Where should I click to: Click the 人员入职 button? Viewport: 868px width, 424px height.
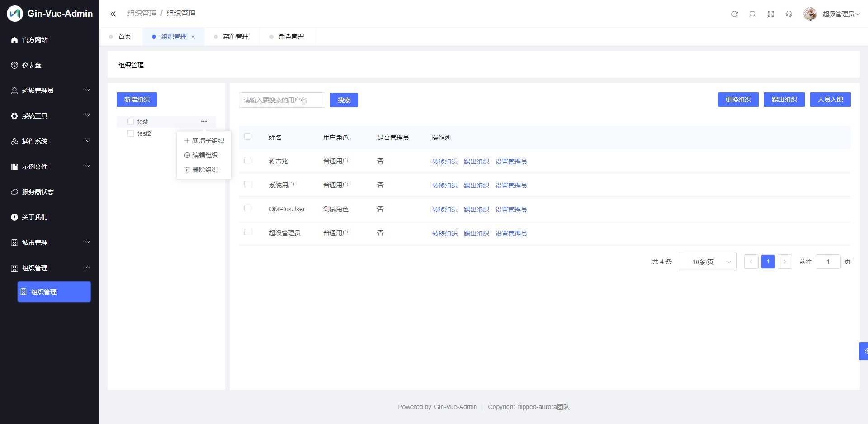click(830, 100)
